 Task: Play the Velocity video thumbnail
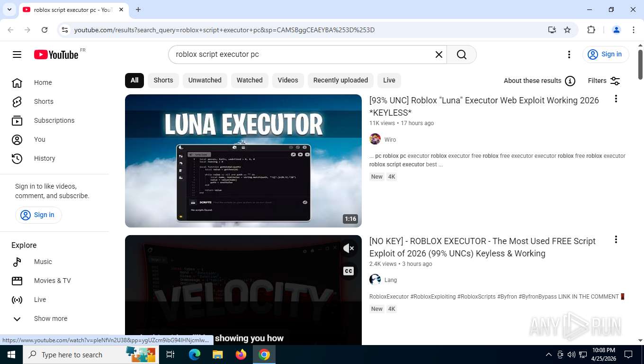243,290
